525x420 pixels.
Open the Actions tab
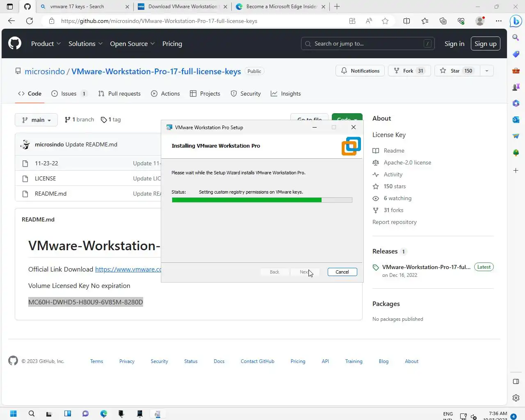tap(165, 94)
